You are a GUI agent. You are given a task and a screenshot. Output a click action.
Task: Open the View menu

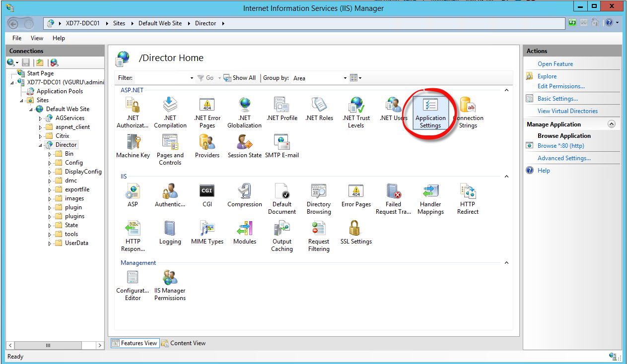point(37,38)
